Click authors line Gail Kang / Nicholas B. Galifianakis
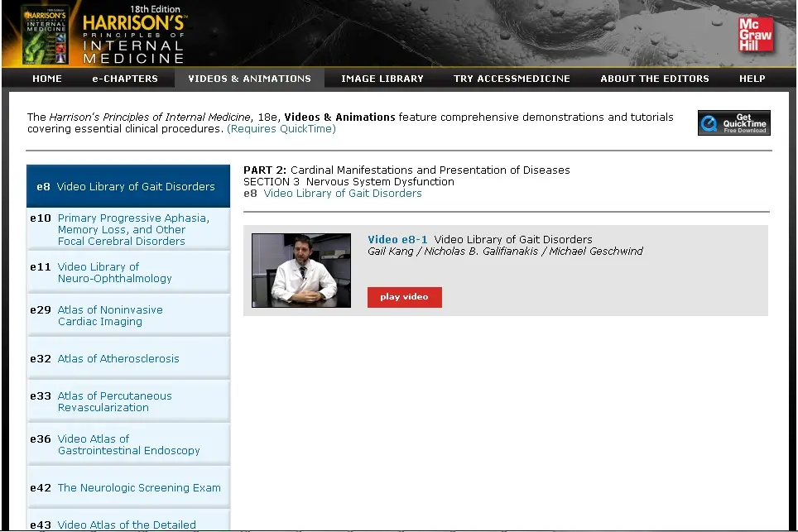This screenshot has height=532, width=798. (505, 252)
